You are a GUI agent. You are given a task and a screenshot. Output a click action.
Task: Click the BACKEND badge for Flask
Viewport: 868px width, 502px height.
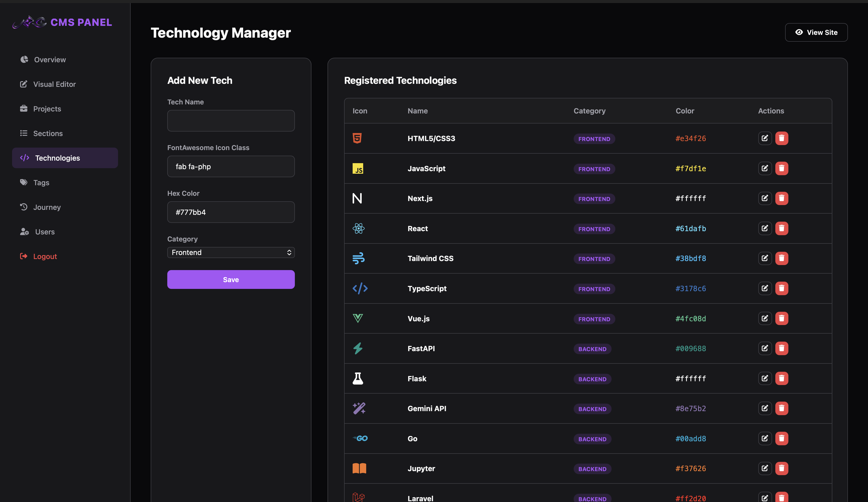pos(592,379)
